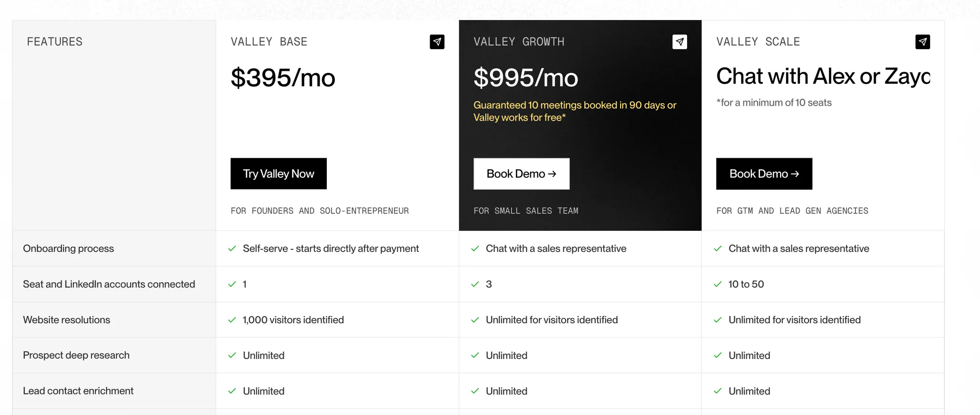The width and height of the screenshot is (980, 415).
Task: Click checkmark beside Self-serve onboarding text
Action: click(232, 249)
